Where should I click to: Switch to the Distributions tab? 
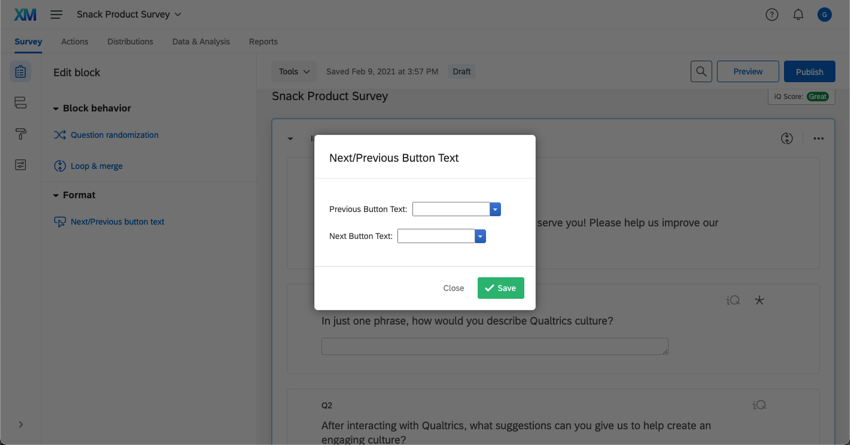(130, 42)
